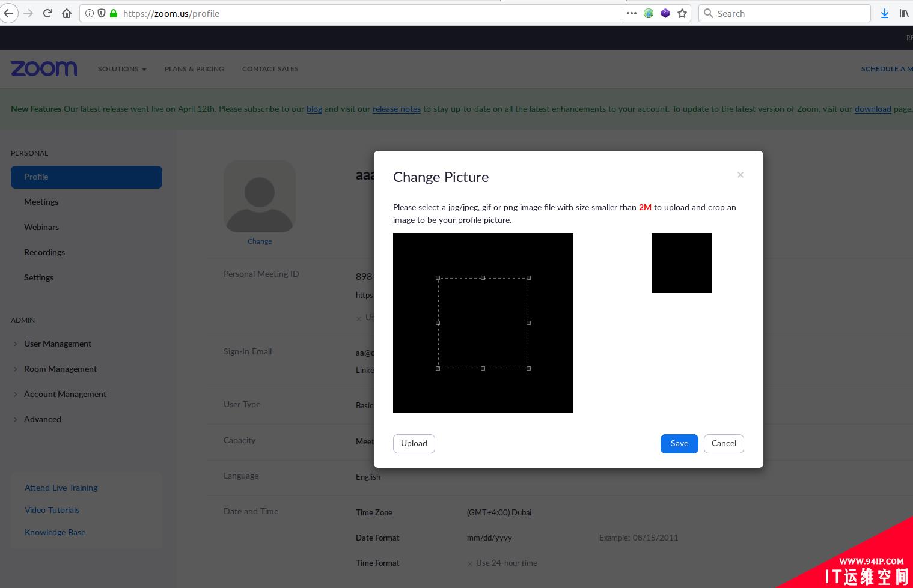The image size is (913, 588).
Task: Click the cropped picture preview thumbnail
Action: (682, 263)
